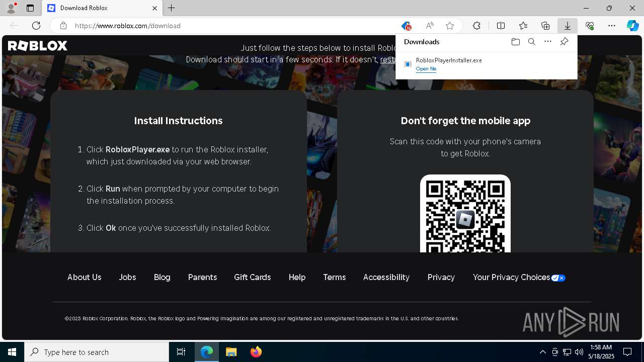Open the Favorites list icon

click(x=523, y=26)
